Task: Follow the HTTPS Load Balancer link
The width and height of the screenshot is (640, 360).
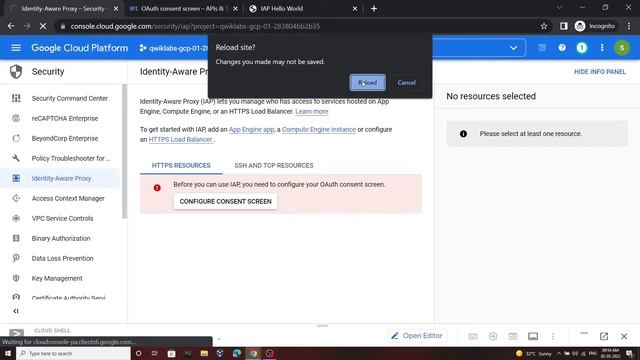Action: pos(180,140)
